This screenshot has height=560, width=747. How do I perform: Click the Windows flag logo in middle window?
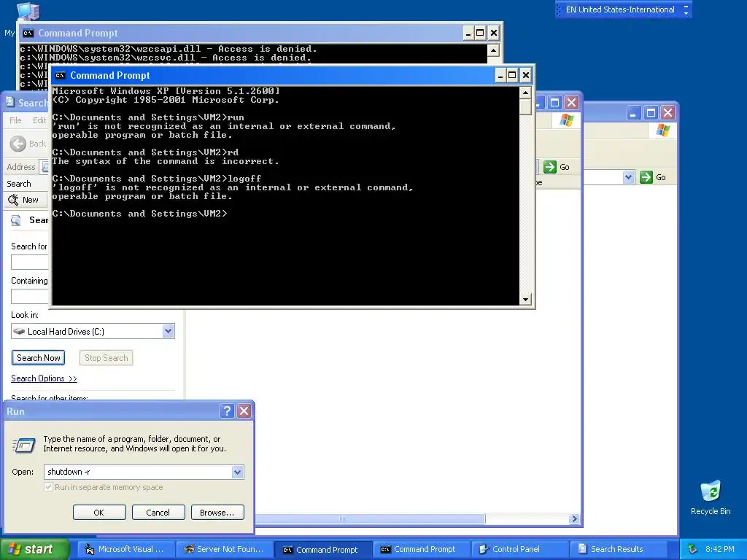[x=566, y=120]
